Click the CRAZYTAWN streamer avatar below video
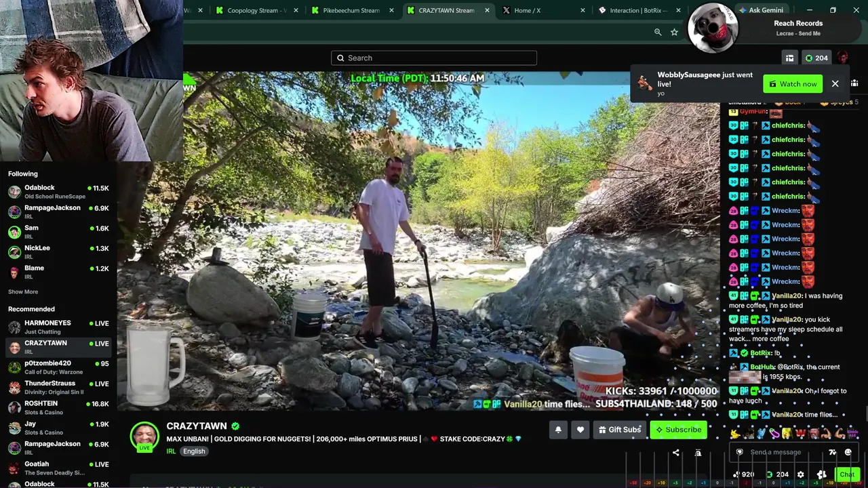 [x=144, y=436]
